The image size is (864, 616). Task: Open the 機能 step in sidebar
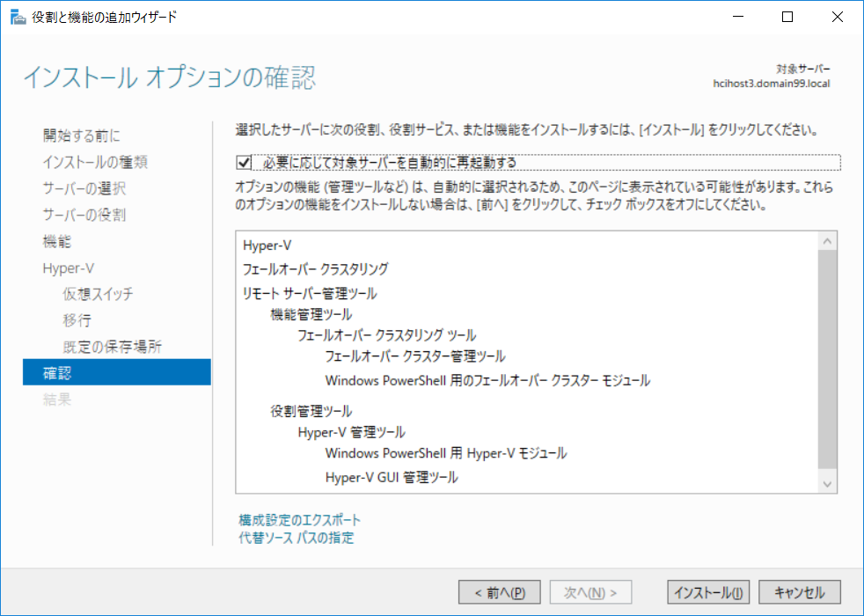tap(57, 241)
